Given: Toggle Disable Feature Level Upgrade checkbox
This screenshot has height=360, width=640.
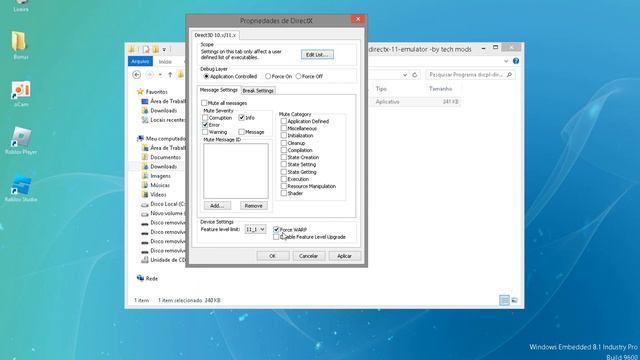Looking at the screenshot, I should [276, 237].
